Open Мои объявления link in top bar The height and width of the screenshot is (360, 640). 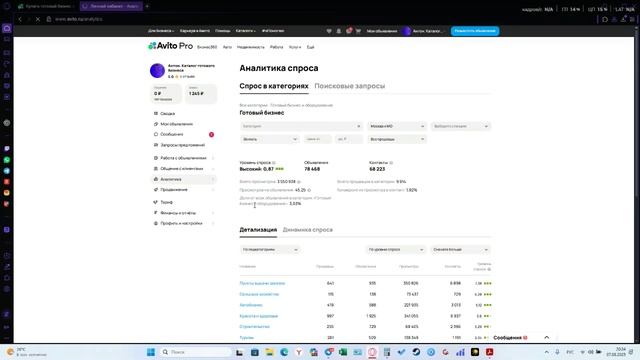(382, 31)
